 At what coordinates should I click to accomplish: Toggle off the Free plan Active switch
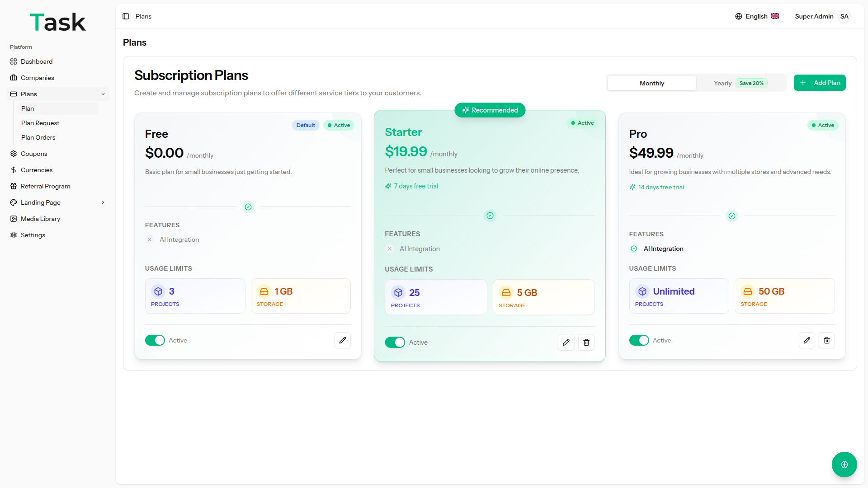[x=155, y=340]
